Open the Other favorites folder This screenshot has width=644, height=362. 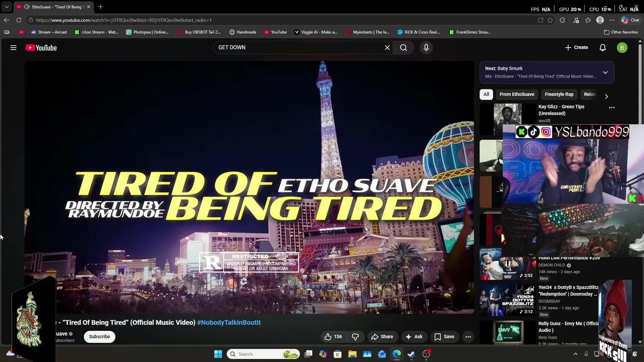coord(621,32)
